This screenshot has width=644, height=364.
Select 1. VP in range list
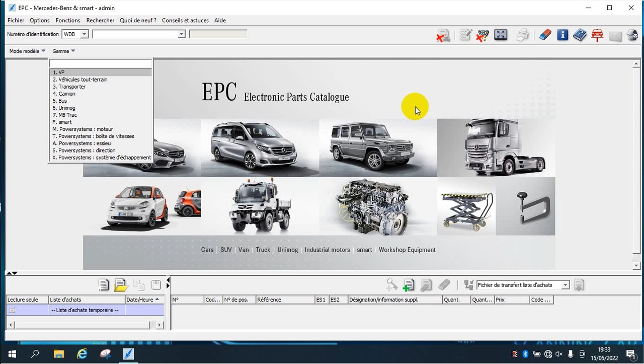click(101, 72)
